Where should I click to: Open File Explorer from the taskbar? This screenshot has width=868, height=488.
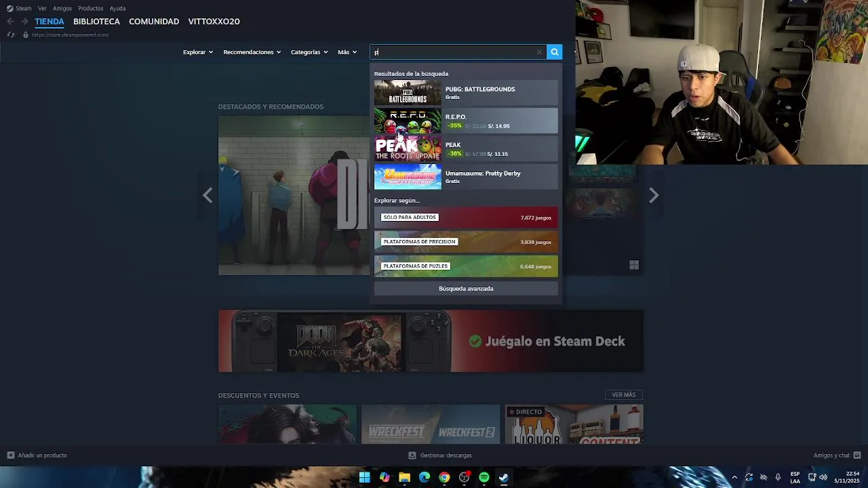click(404, 477)
